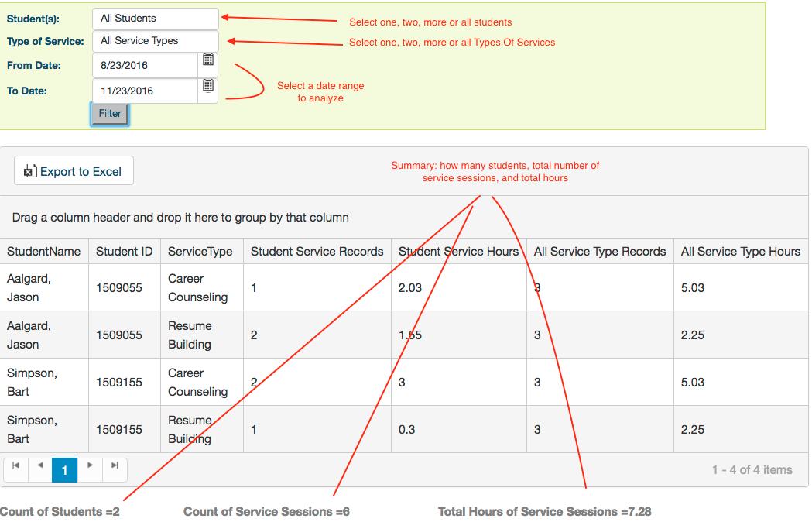Open the From Date calendar picker
This screenshot has height=522, width=812.
(x=208, y=60)
